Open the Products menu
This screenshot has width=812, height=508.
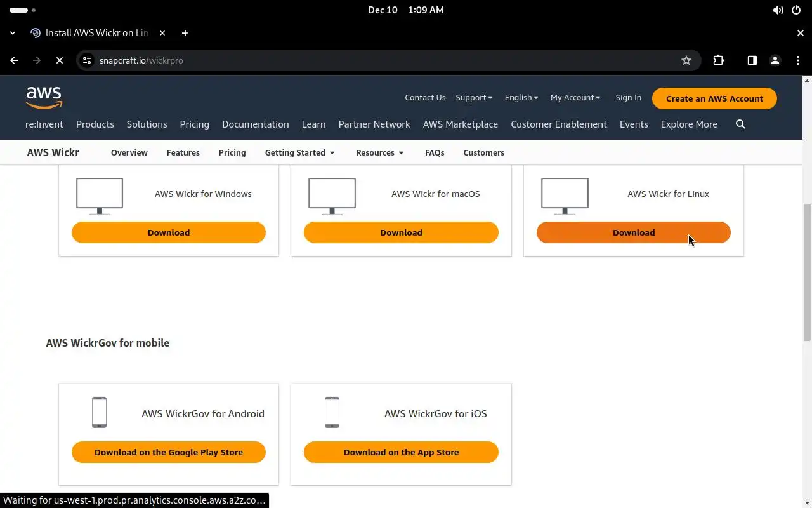(95, 124)
